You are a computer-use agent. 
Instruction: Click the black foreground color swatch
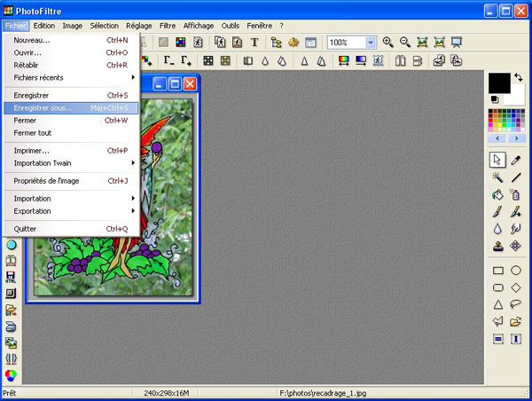coord(499,83)
